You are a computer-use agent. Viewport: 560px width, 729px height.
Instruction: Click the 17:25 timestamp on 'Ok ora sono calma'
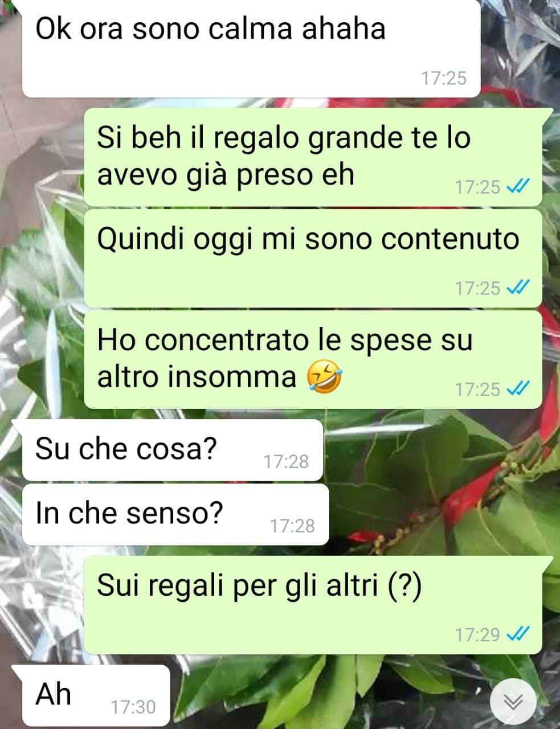click(x=444, y=78)
